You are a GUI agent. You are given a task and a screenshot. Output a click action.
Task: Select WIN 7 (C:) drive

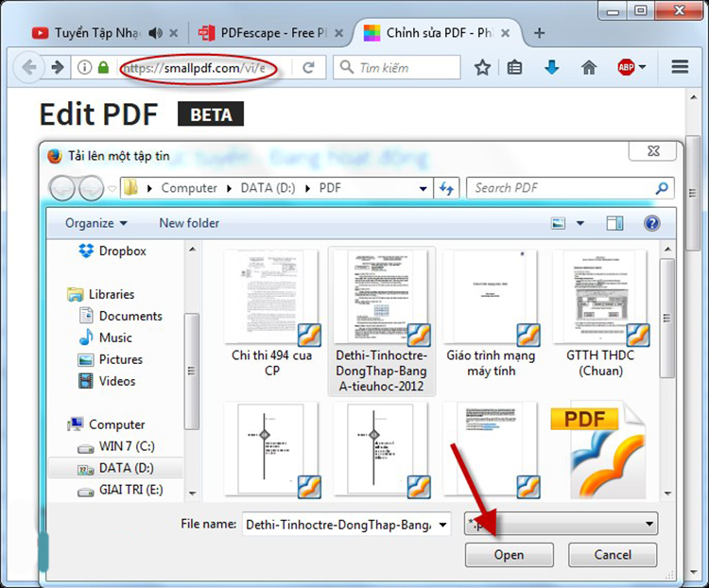click(116, 446)
